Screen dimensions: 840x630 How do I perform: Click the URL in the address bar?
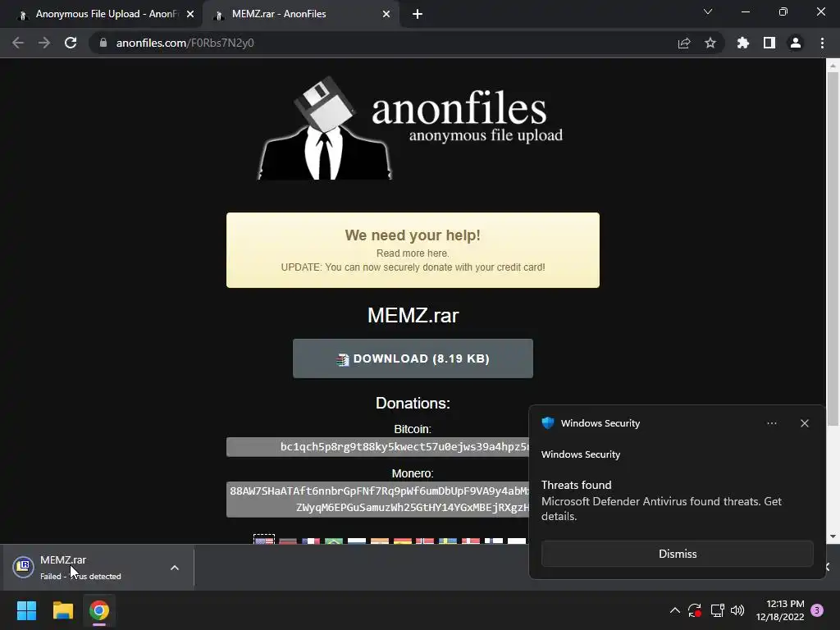185,43
